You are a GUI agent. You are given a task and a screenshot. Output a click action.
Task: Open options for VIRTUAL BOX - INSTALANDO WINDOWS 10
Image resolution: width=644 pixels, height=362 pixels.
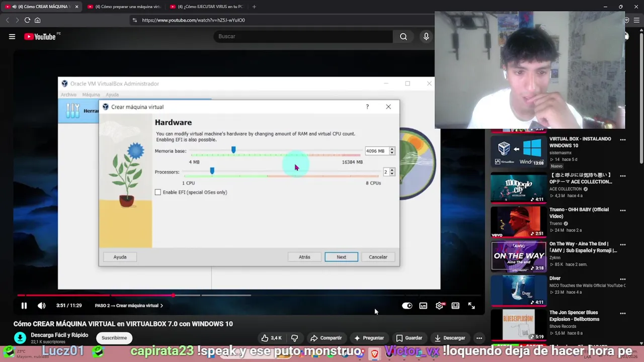pyautogui.click(x=623, y=140)
